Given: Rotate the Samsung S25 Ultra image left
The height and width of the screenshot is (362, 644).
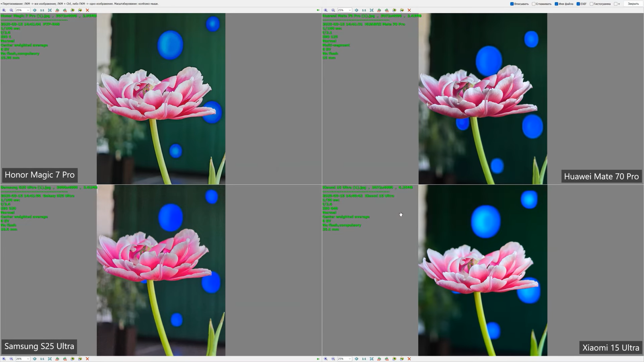Looking at the screenshot, I should tap(58, 359).
